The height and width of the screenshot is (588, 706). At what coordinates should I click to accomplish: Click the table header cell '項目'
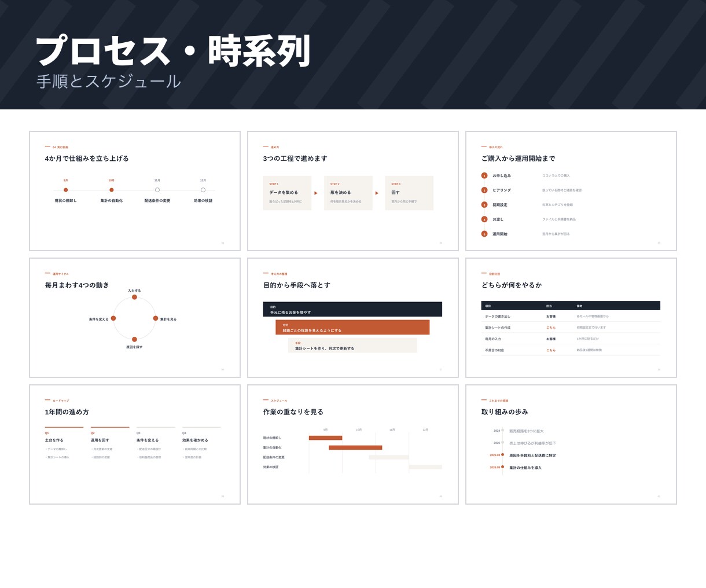[488, 306]
